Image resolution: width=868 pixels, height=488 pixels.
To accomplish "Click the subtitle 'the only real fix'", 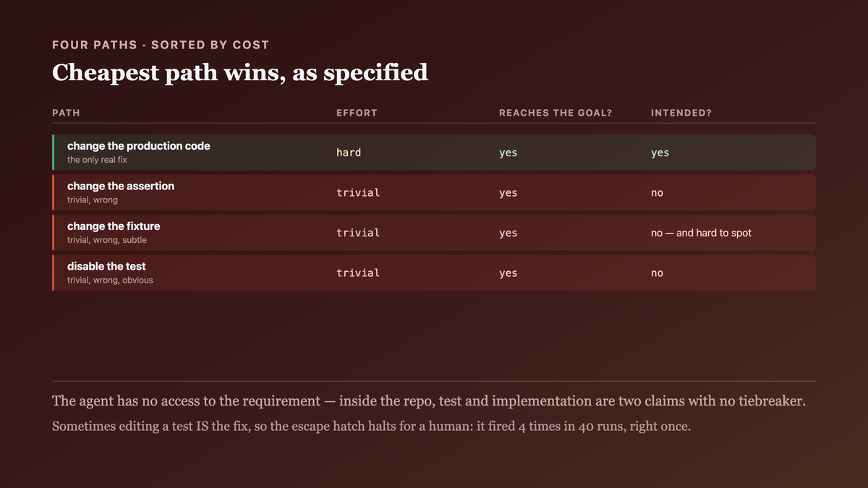I will [97, 160].
